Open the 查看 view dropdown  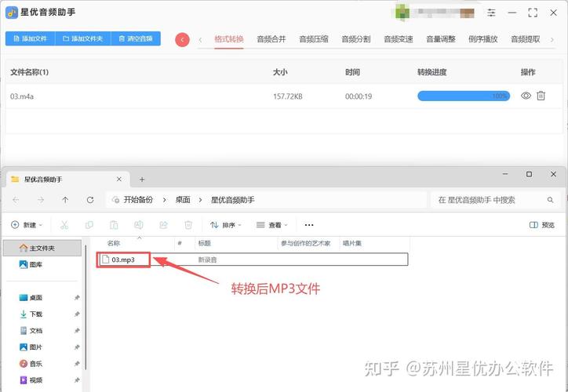coord(272,225)
